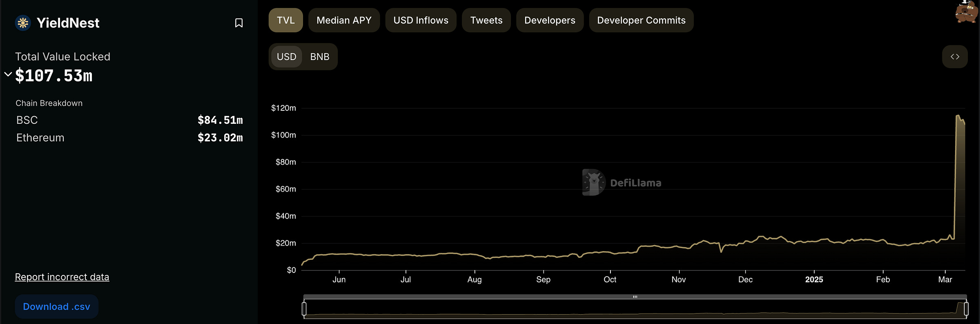Click the Sep x-axis label
980x324 pixels.
coord(543,279)
